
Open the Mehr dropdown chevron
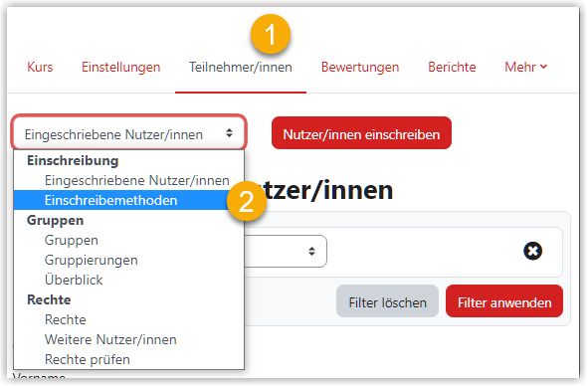[543, 67]
